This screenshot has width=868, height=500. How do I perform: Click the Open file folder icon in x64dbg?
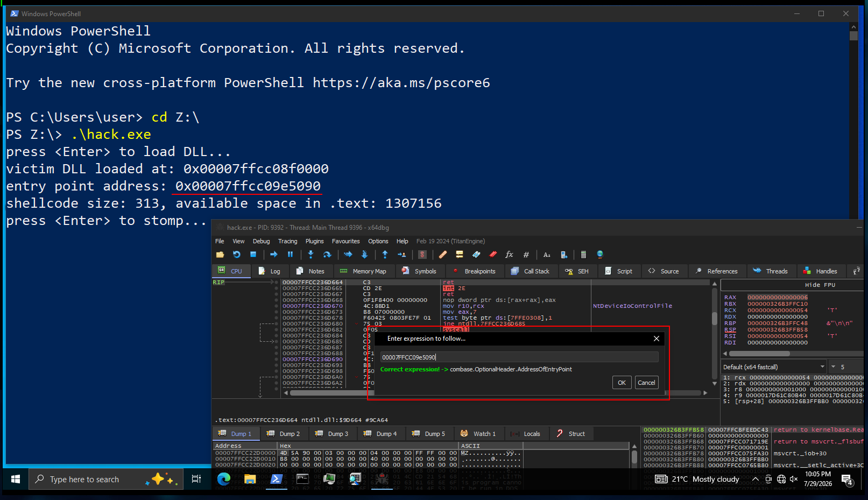coord(220,255)
